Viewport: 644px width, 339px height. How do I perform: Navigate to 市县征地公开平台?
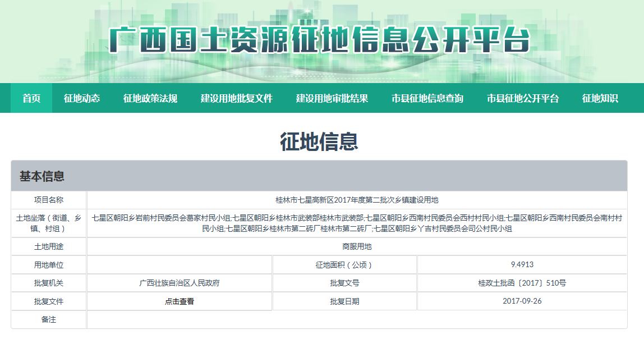pyautogui.click(x=523, y=98)
